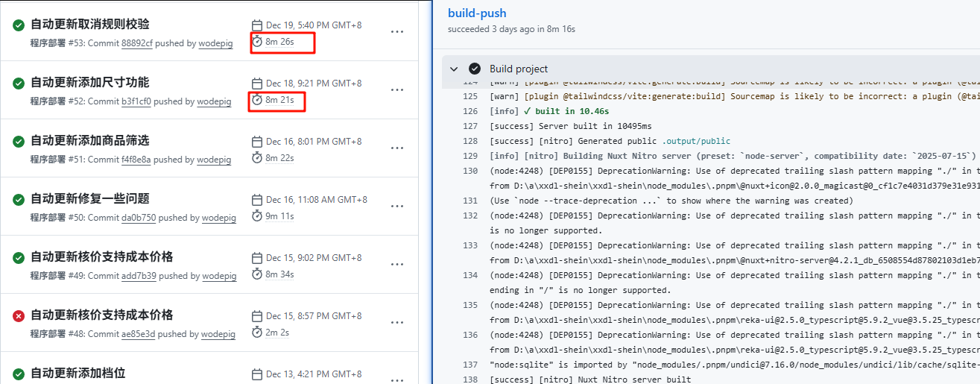The height and width of the screenshot is (384, 980).
Task: Collapse the Build project step chevron
Action: 454,69
